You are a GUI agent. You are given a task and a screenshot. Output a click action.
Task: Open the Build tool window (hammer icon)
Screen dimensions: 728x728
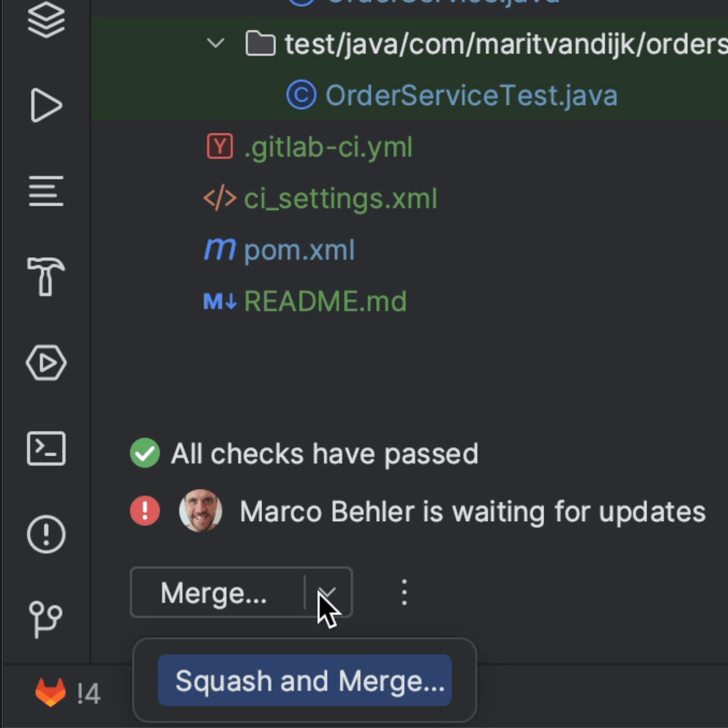pos(46,277)
